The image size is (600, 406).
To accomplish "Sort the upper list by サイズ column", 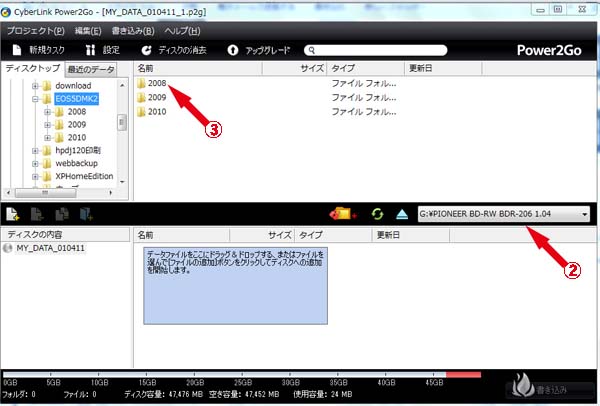I will point(294,68).
